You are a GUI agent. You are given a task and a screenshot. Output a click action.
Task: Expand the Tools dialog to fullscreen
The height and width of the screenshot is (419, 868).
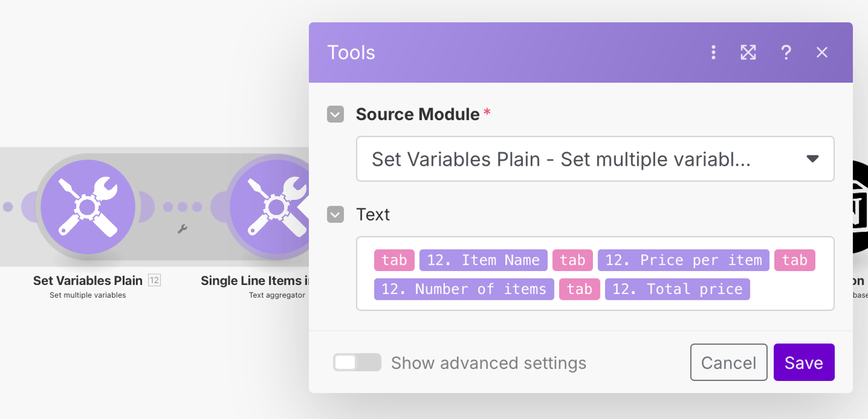(x=748, y=53)
